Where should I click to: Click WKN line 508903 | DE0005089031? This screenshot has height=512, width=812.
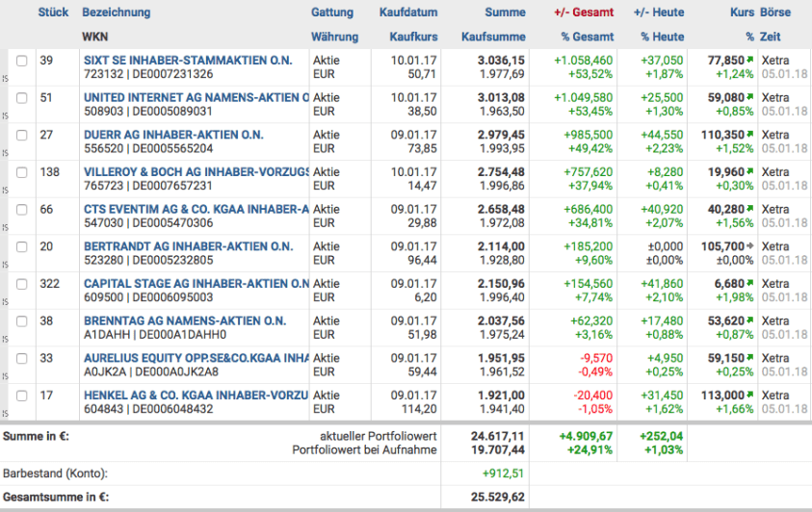(148, 112)
